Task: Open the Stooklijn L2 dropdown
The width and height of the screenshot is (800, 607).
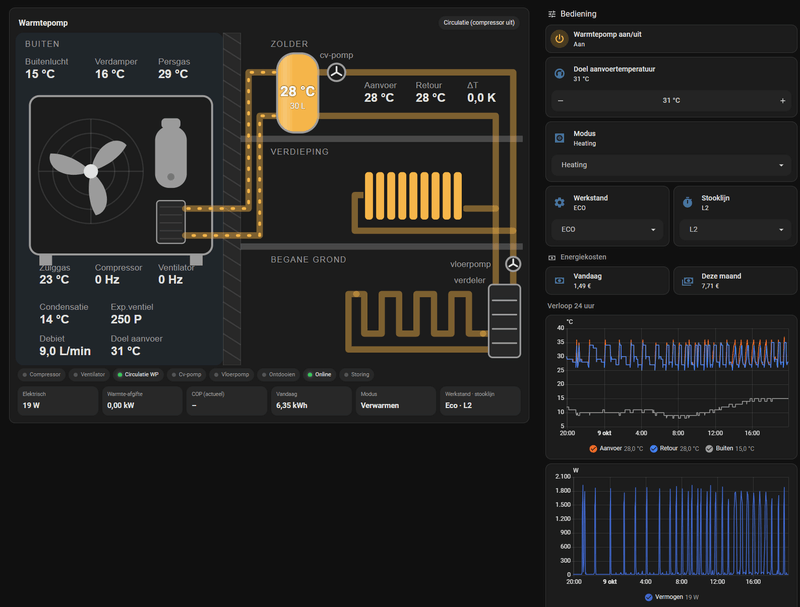Action: (x=735, y=230)
